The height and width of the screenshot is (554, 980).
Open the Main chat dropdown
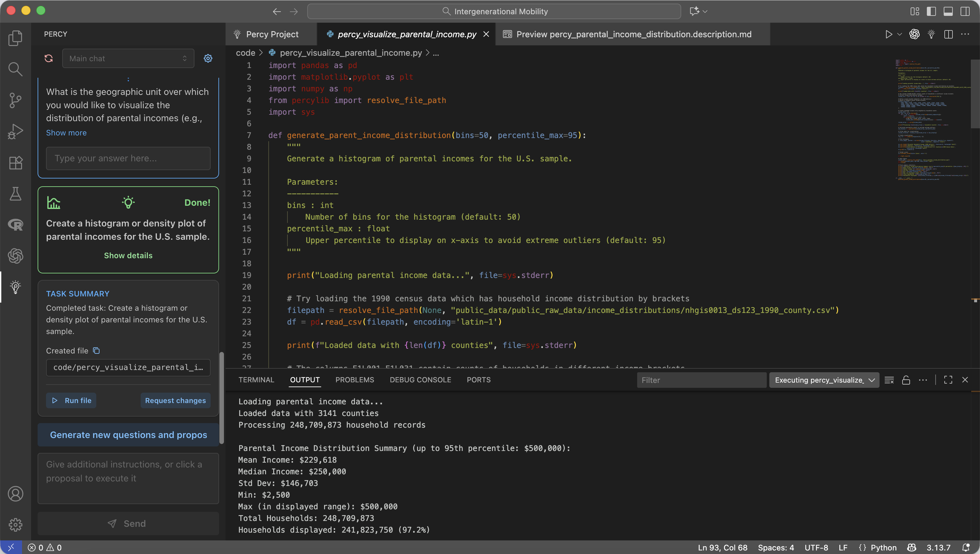coord(128,58)
